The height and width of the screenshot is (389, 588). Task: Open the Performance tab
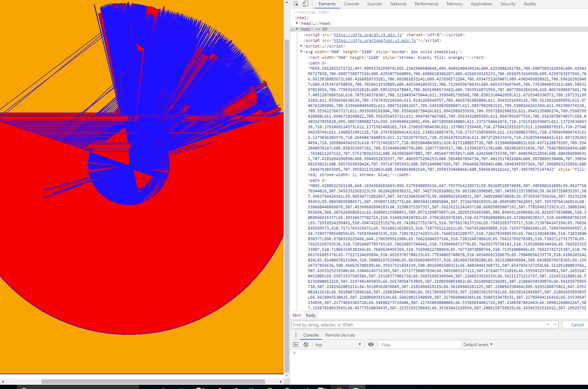pyautogui.click(x=427, y=4)
